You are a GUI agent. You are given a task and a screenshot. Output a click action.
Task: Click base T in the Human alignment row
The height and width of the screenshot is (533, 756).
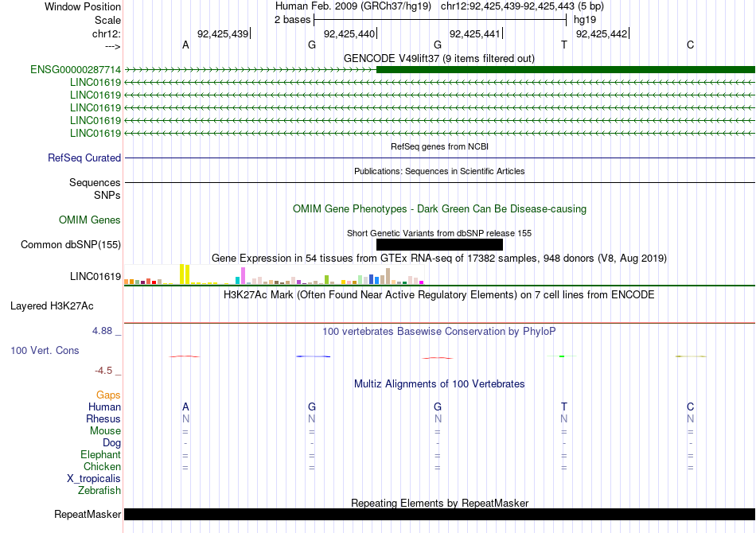click(x=564, y=407)
